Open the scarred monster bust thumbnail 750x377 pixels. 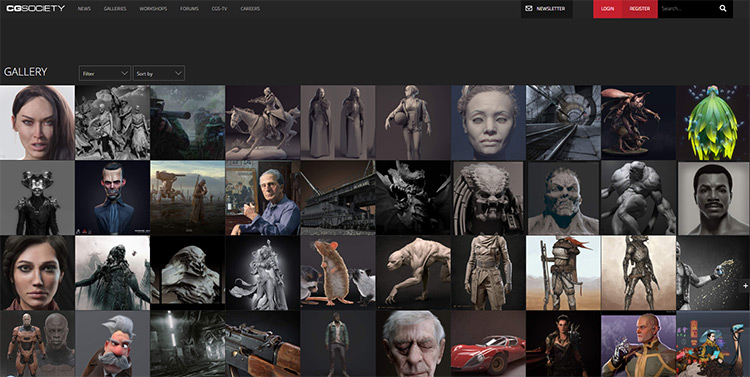click(x=563, y=198)
